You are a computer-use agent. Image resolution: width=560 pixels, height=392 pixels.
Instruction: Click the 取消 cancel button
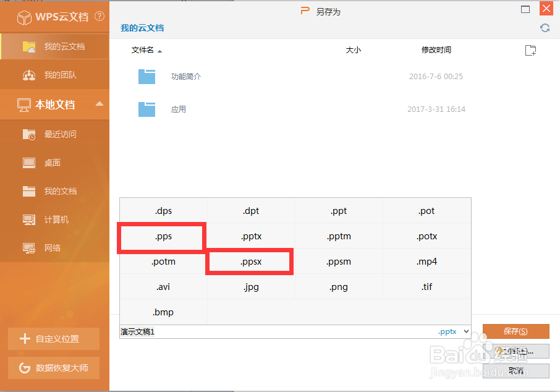516,371
